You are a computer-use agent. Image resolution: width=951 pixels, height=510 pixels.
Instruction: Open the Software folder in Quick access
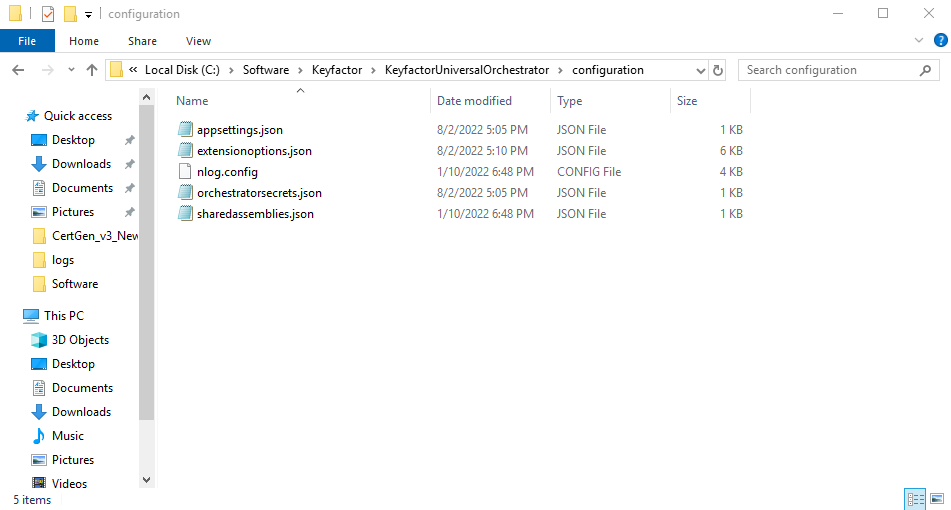click(x=75, y=284)
